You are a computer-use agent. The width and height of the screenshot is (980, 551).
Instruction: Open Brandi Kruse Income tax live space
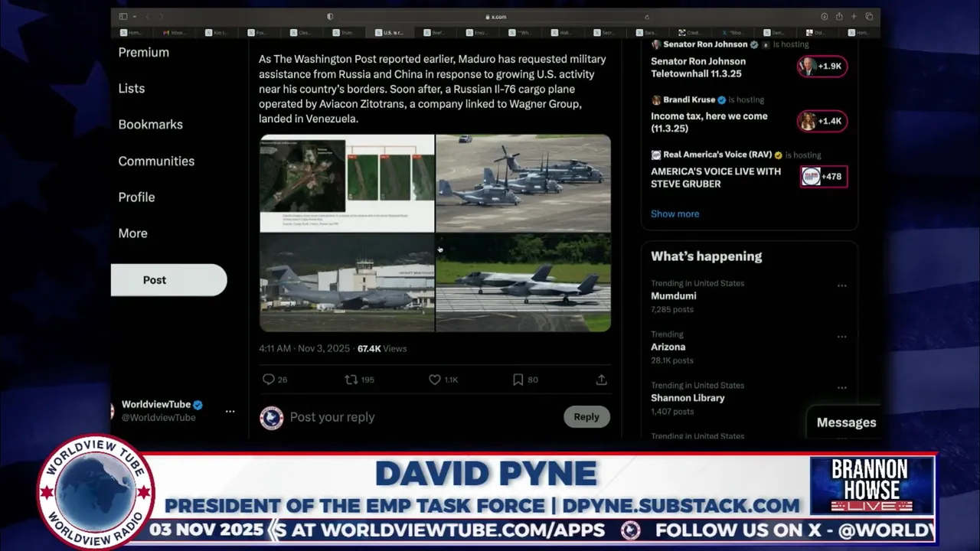tap(709, 122)
